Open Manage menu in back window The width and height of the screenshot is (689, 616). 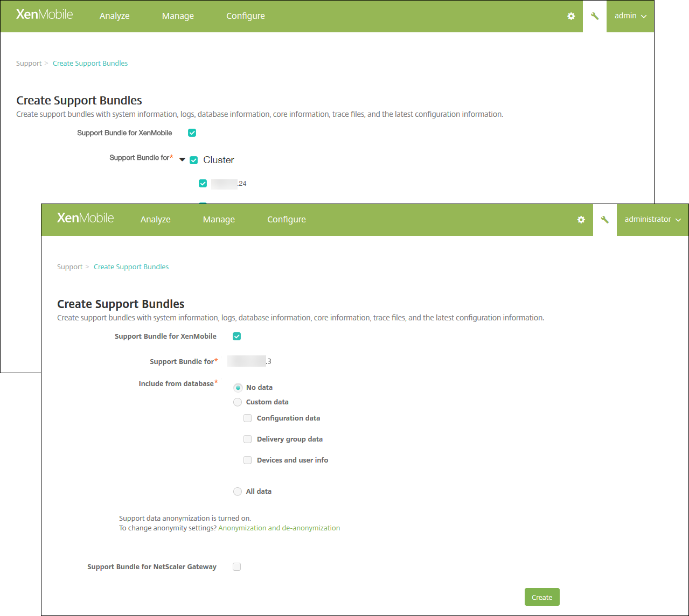178,16
